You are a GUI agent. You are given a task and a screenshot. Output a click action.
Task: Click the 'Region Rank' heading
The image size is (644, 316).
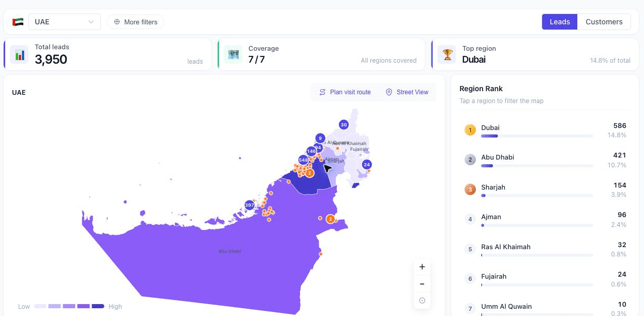pyautogui.click(x=481, y=89)
